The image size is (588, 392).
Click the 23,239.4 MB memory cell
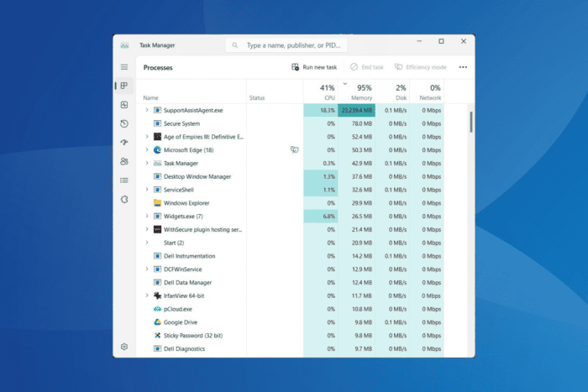pos(357,110)
